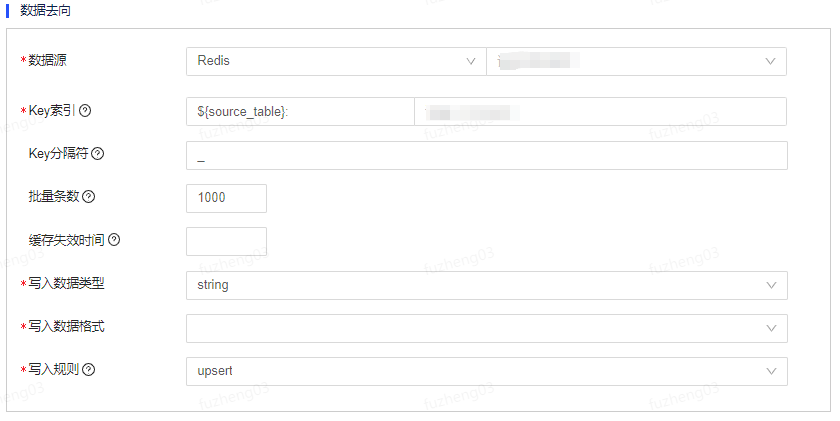Click help icon beside 缓存失效时间
Image resolution: width=840 pixels, height=421 pixels.
[114, 240]
